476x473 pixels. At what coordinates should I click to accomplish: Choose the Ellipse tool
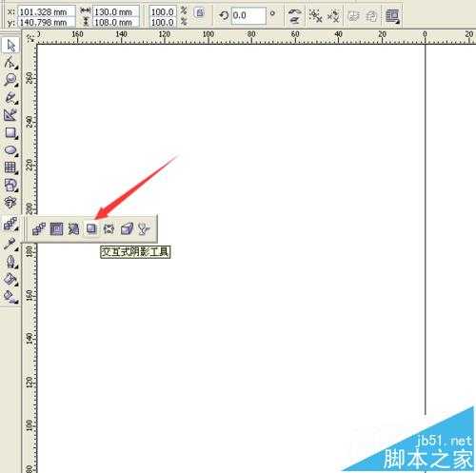[x=10, y=150]
